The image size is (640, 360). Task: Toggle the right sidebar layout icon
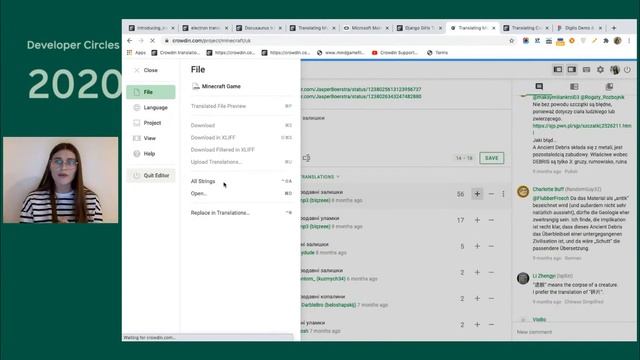click(x=571, y=70)
